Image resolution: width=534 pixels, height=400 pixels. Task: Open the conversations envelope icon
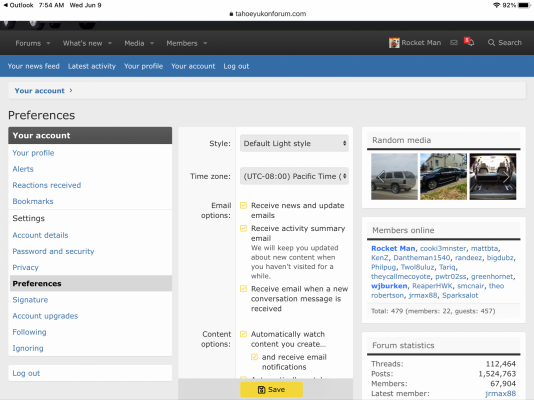(454, 43)
